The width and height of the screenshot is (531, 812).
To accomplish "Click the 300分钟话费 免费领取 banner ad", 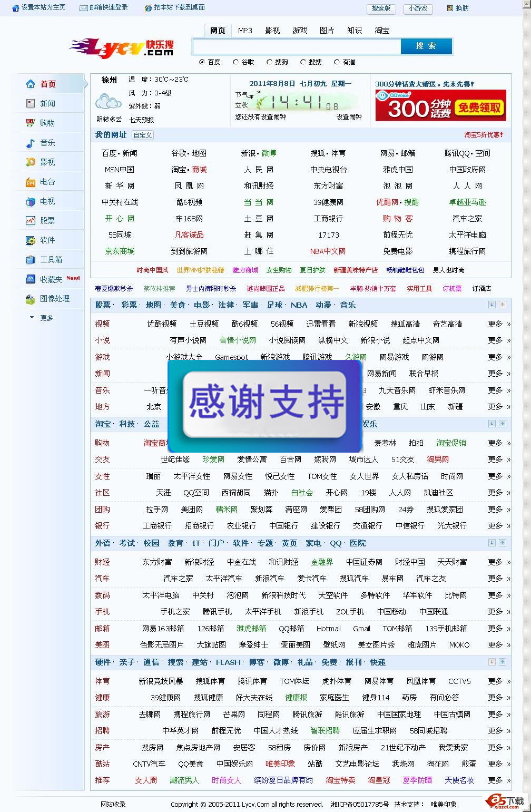I will tap(440, 105).
